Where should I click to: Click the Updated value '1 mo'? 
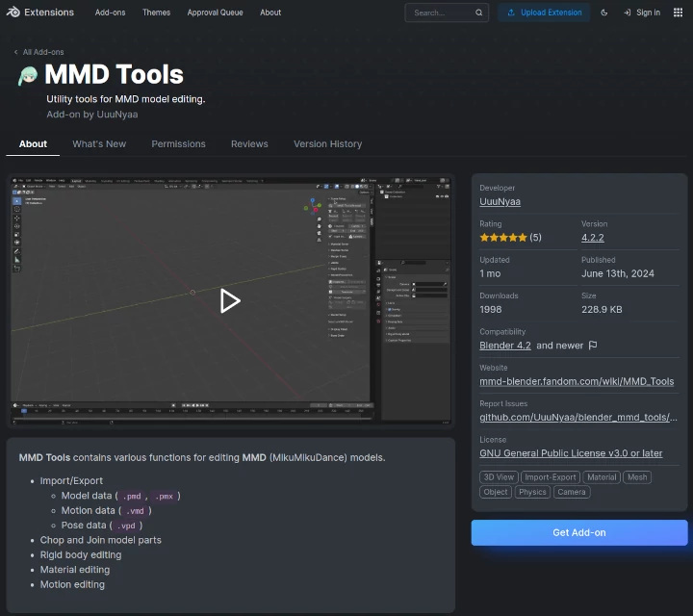pyautogui.click(x=490, y=273)
